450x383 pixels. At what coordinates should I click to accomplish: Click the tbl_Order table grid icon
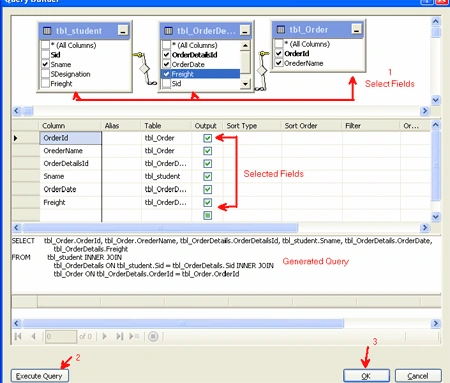pos(281,30)
